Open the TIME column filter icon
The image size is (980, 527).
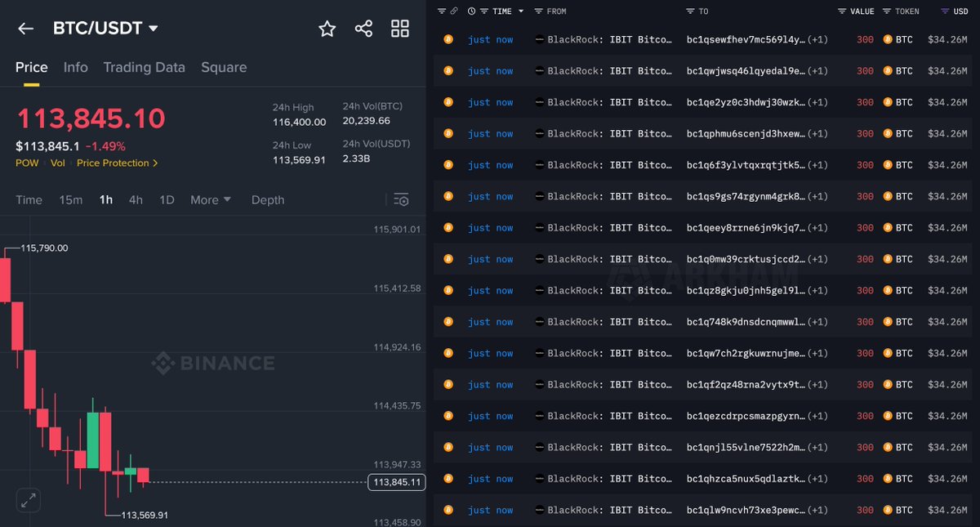(484, 11)
